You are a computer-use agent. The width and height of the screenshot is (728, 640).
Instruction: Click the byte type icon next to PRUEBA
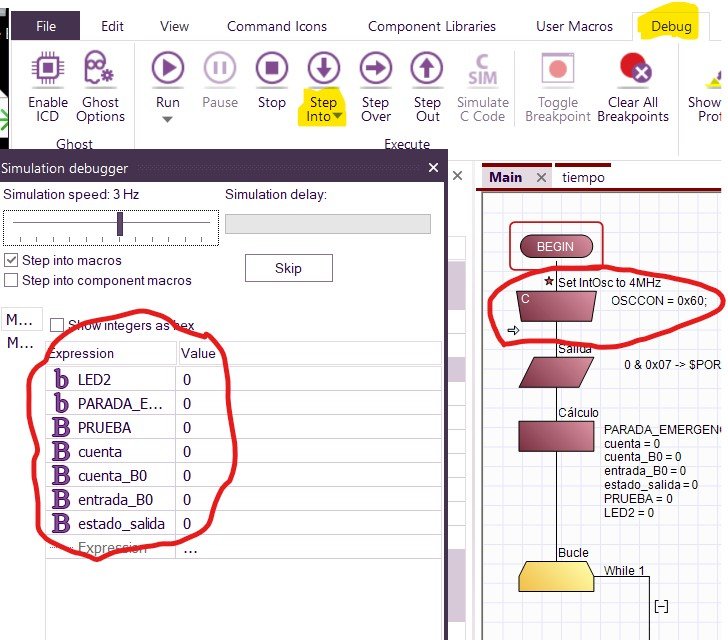click(61, 427)
